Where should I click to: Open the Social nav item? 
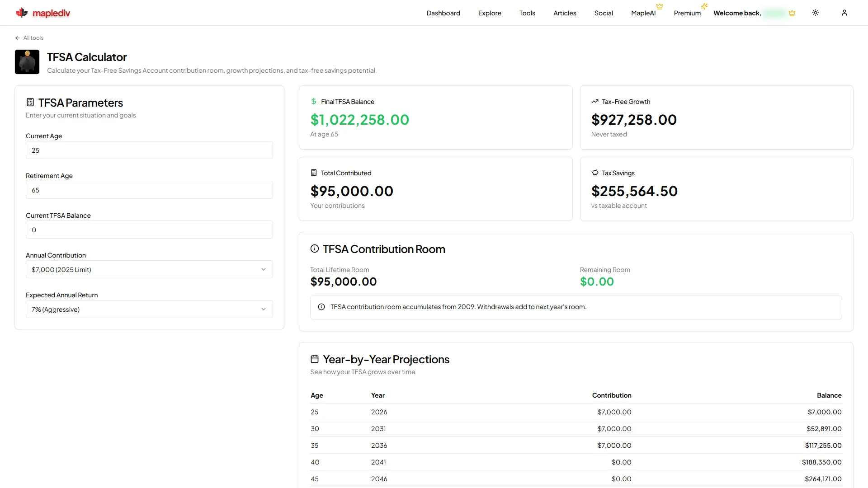(x=604, y=13)
